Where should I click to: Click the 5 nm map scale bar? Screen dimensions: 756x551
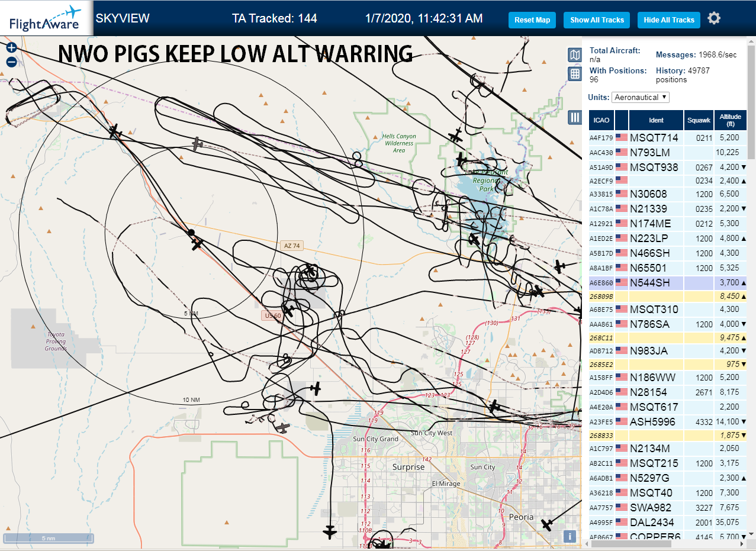tap(49, 538)
